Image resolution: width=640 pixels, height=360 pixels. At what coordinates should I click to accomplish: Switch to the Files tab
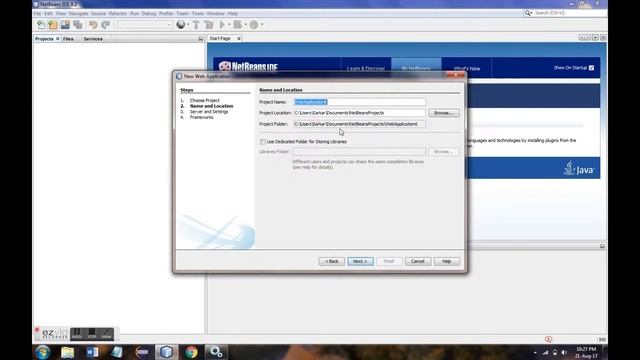point(68,39)
